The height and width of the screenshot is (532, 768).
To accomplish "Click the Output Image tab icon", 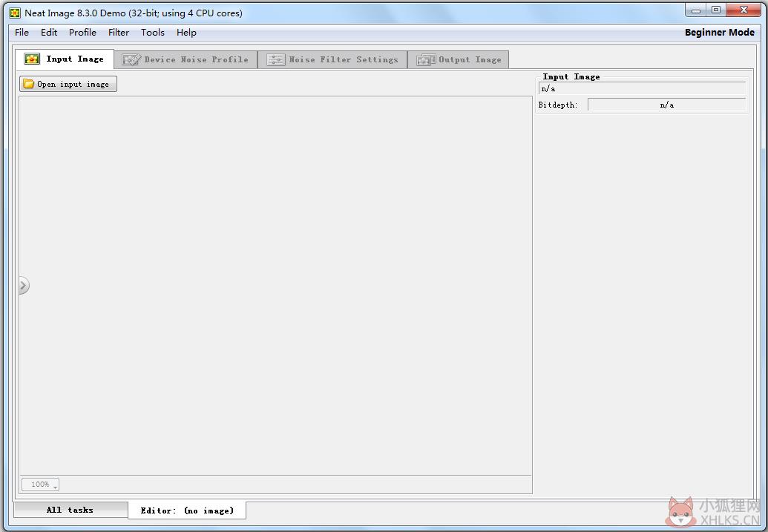I will click(426, 60).
